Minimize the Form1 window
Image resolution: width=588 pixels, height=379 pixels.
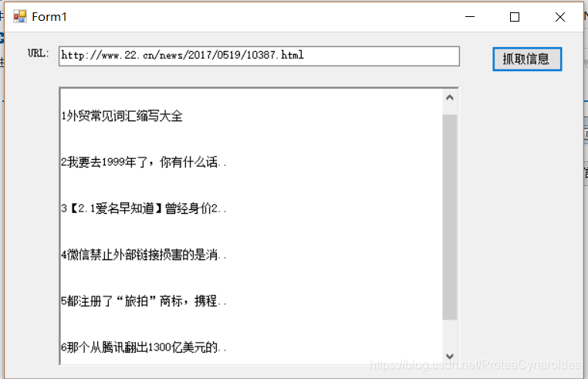[x=470, y=17]
